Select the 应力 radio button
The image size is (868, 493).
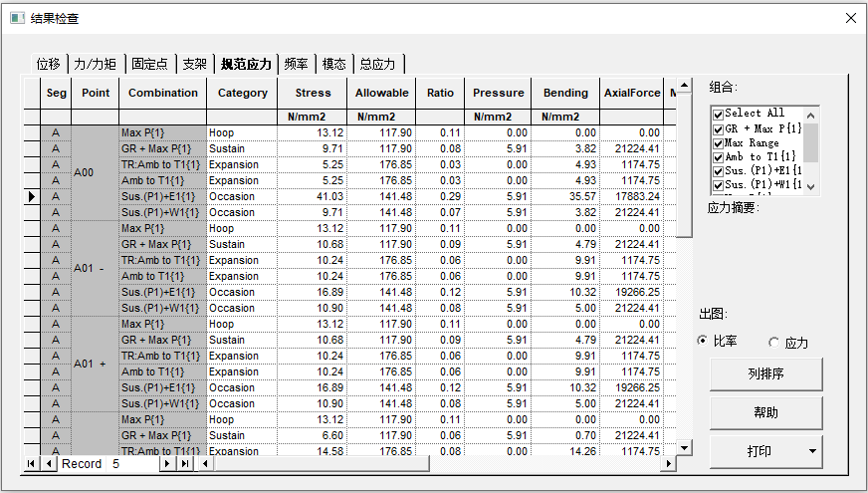(774, 343)
